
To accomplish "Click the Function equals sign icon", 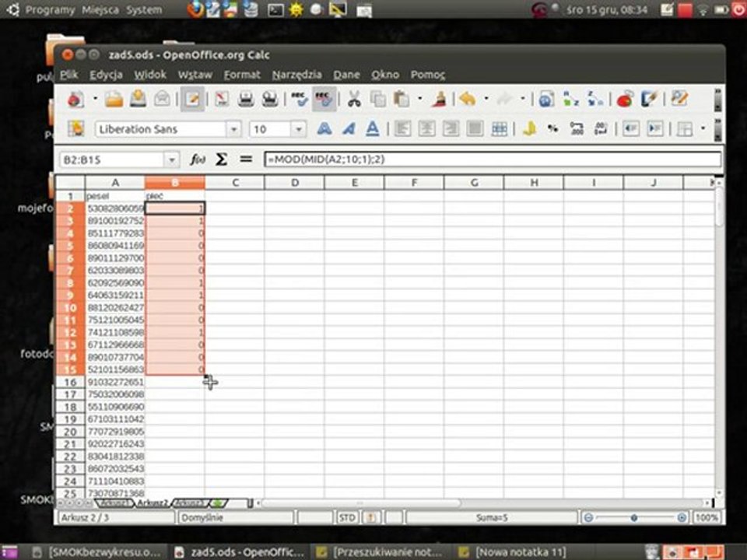I will coord(246,159).
